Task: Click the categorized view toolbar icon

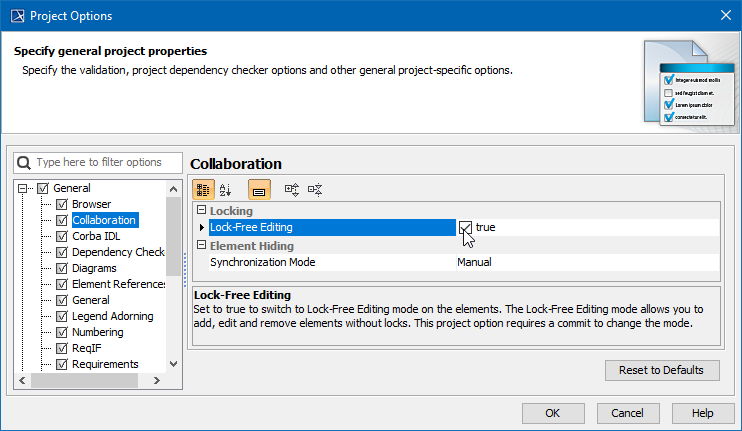Action: tap(203, 188)
